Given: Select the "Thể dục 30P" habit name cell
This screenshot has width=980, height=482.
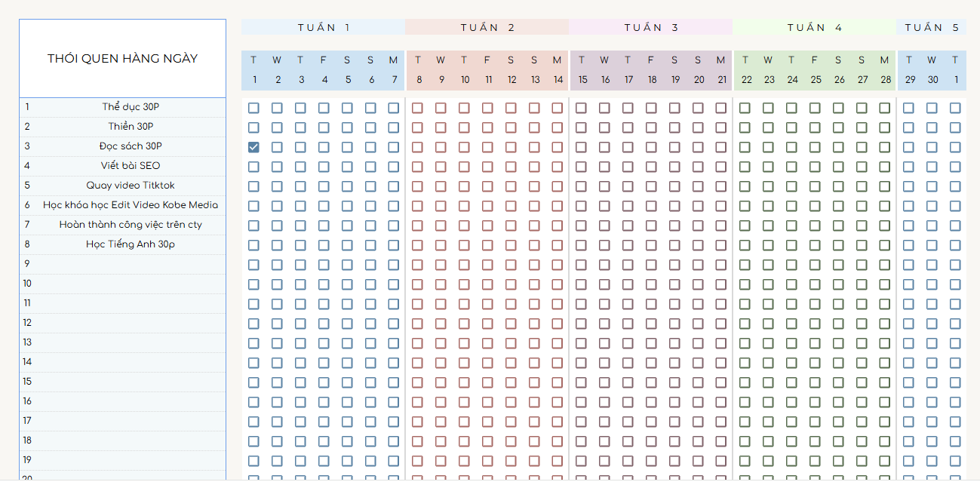Looking at the screenshot, I should click(131, 107).
